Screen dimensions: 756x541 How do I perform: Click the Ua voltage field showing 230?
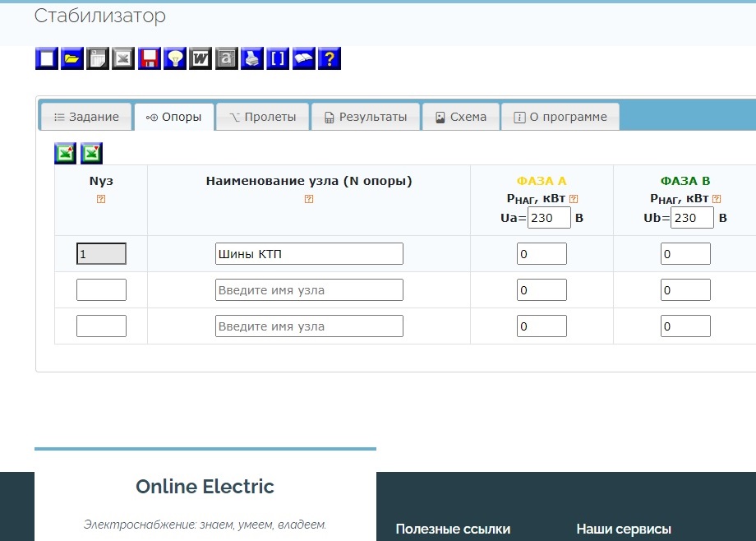[x=549, y=218]
